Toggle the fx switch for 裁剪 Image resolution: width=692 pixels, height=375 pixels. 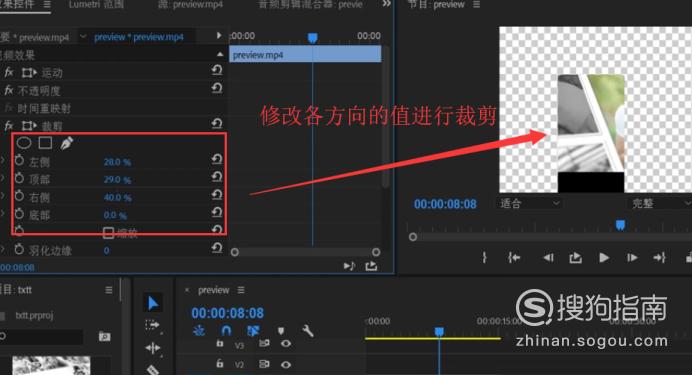(9, 126)
